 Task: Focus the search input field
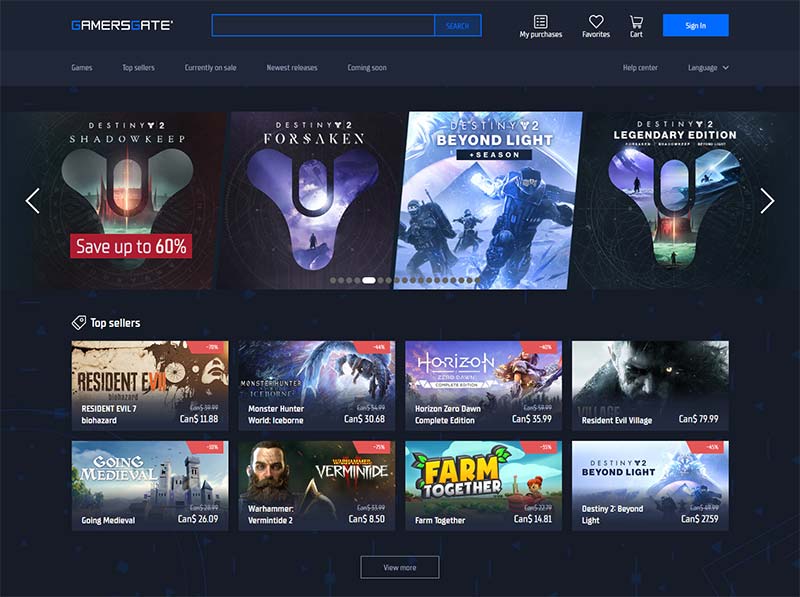coord(323,26)
